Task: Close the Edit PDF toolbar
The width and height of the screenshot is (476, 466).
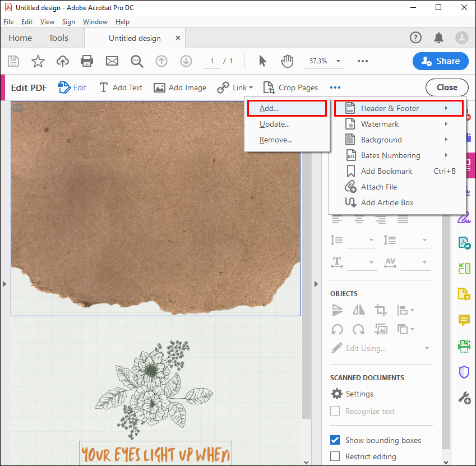Action: [x=447, y=87]
